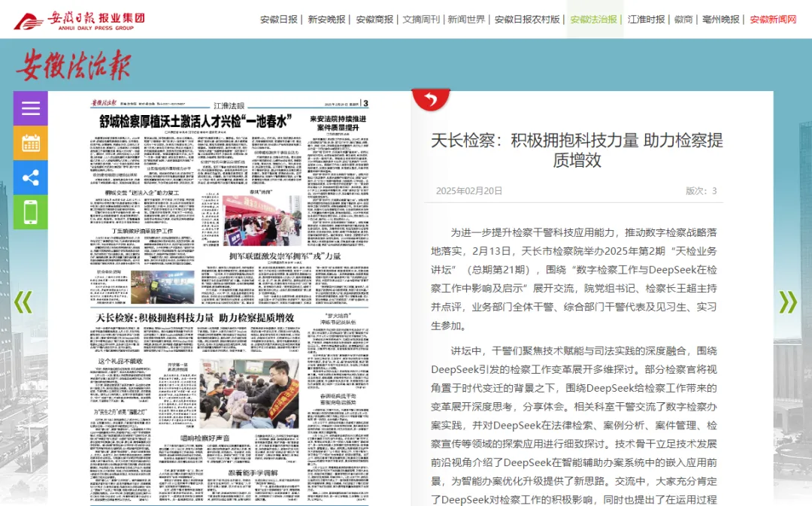
Task: Select headline 拥军联盟激发崇军拥军“戎”力量
Action: click(285, 256)
